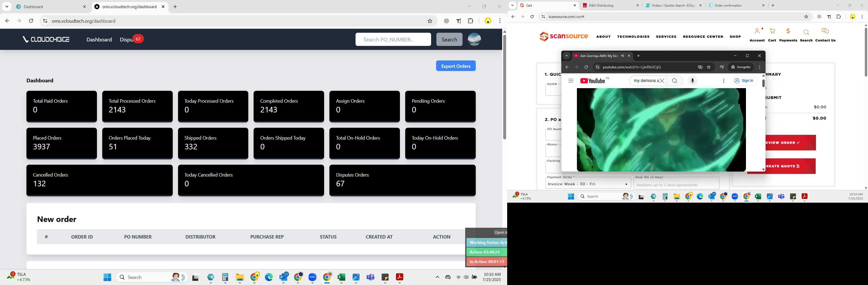
Task: Open site info icon beside oms.vcloudtech.org URL
Action: point(45,21)
